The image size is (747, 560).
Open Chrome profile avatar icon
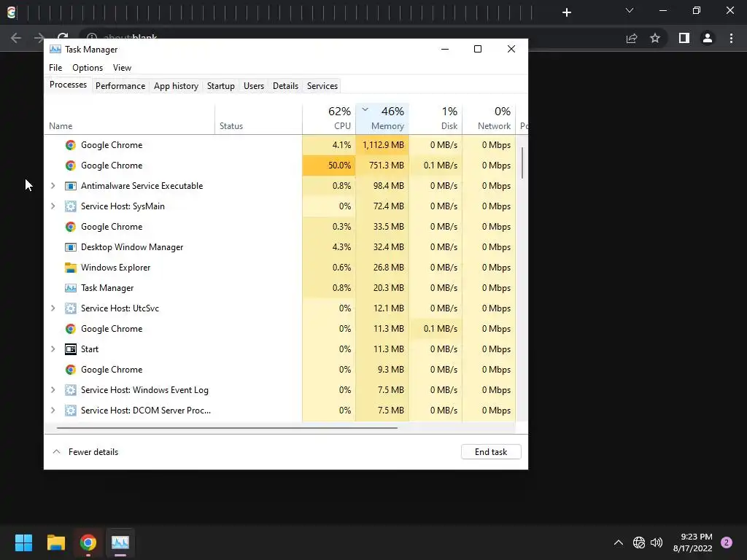point(708,38)
